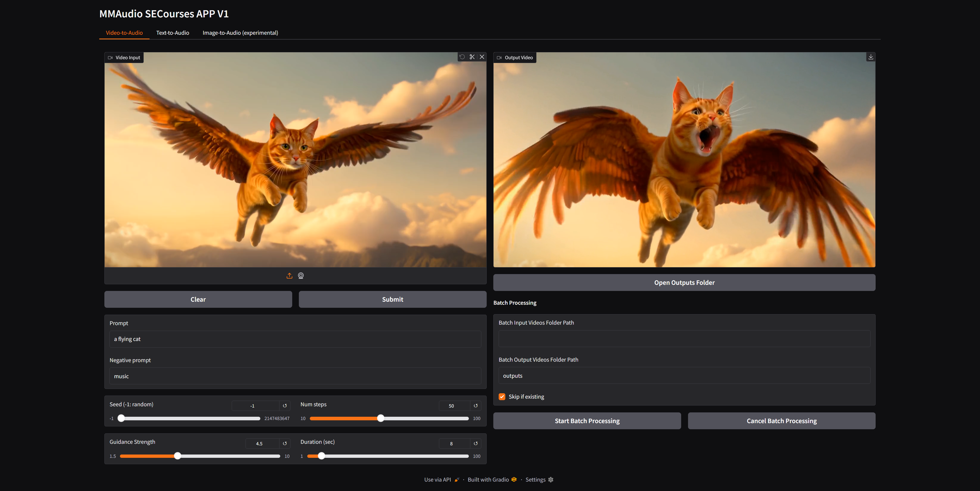980x491 pixels.
Task: Uncheck the Skip if existing checkbox
Action: coord(502,397)
